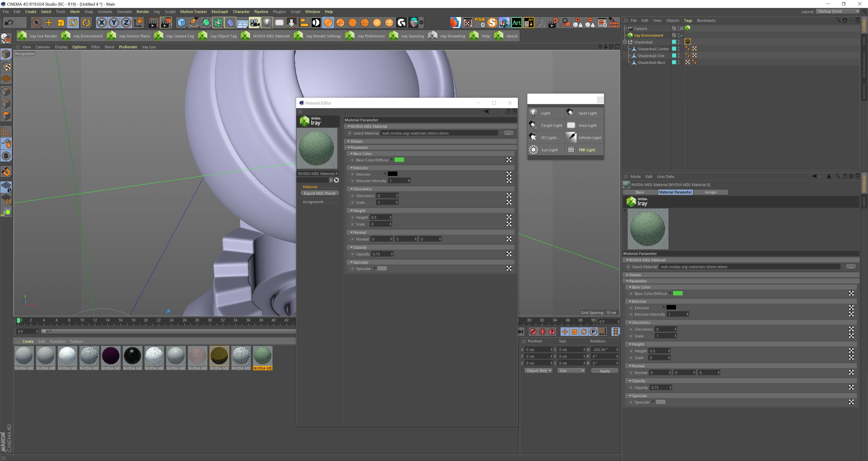
Task: Toggle Glossiness keyframe dot in Material Editor
Action: (x=352, y=196)
